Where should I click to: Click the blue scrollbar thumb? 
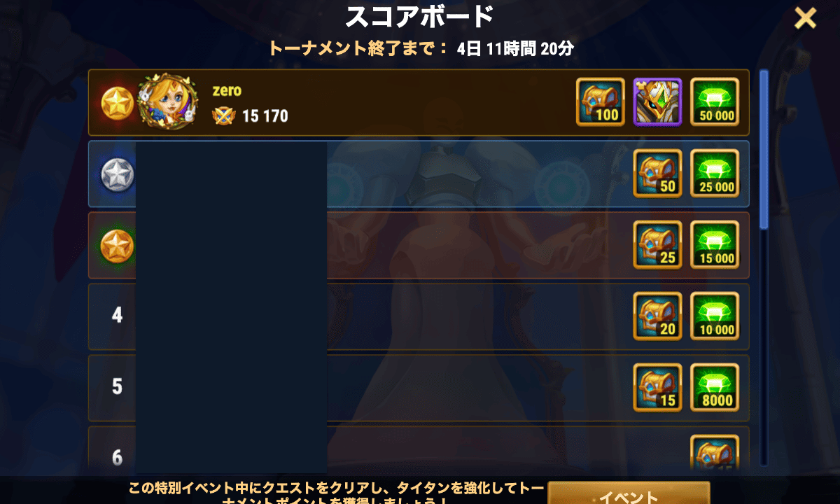point(764,149)
